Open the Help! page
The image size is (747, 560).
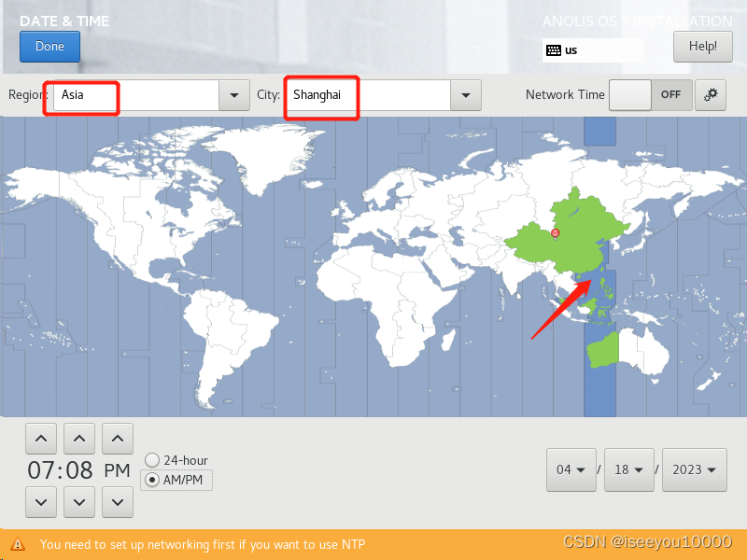coord(703,47)
